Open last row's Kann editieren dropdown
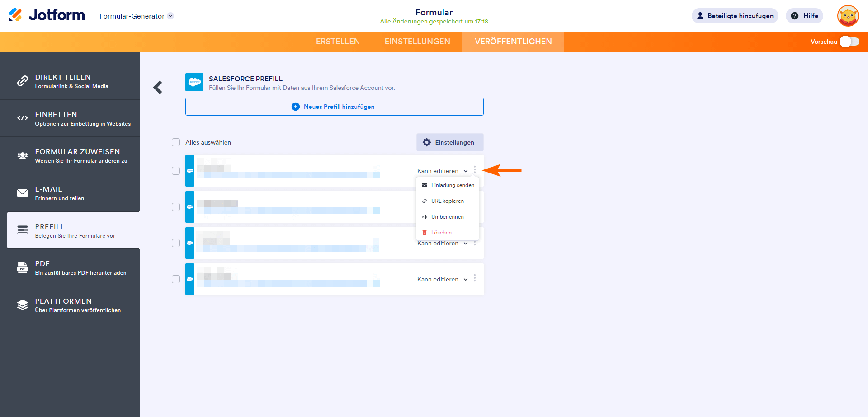 pos(442,279)
